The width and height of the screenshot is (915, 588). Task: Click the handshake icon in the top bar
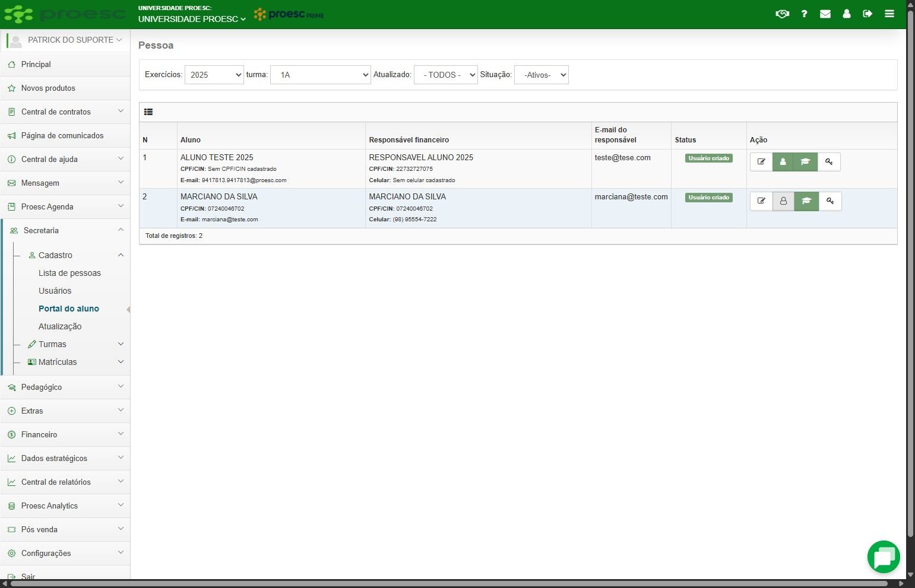(782, 14)
